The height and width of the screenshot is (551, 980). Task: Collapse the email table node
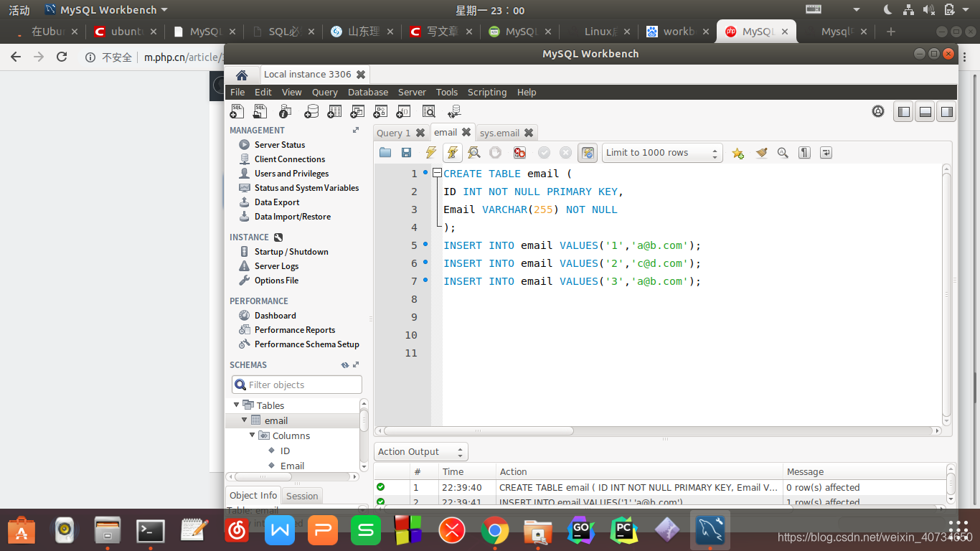tap(245, 420)
